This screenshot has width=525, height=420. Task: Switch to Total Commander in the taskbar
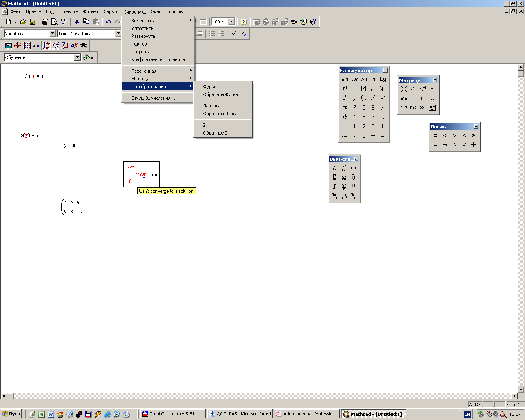click(x=172, y=414)
